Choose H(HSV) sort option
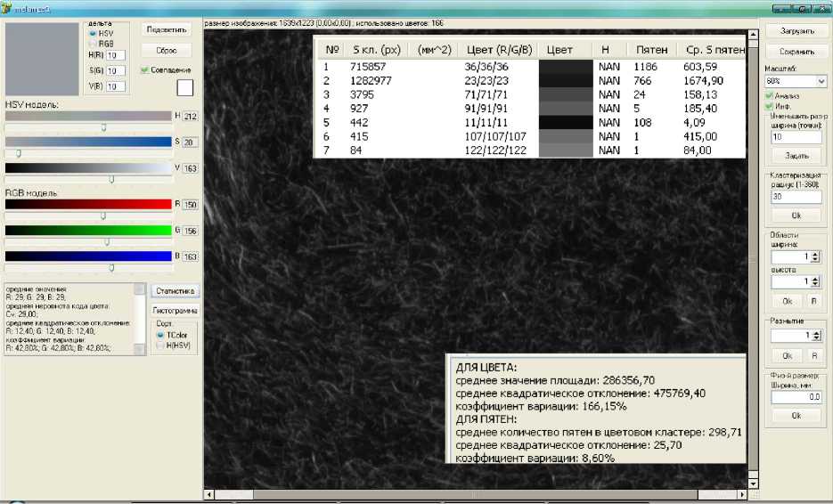 tap(160, 345)
